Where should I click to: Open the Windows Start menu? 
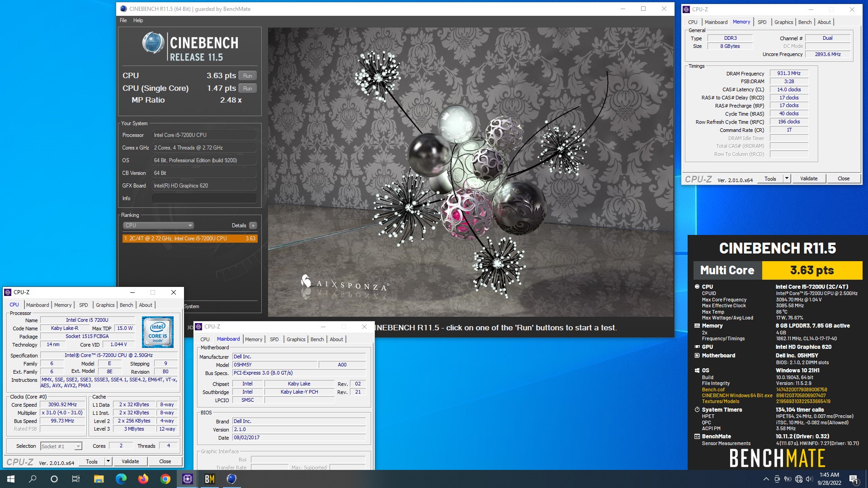pyautogui.click(x=11, y=479)
